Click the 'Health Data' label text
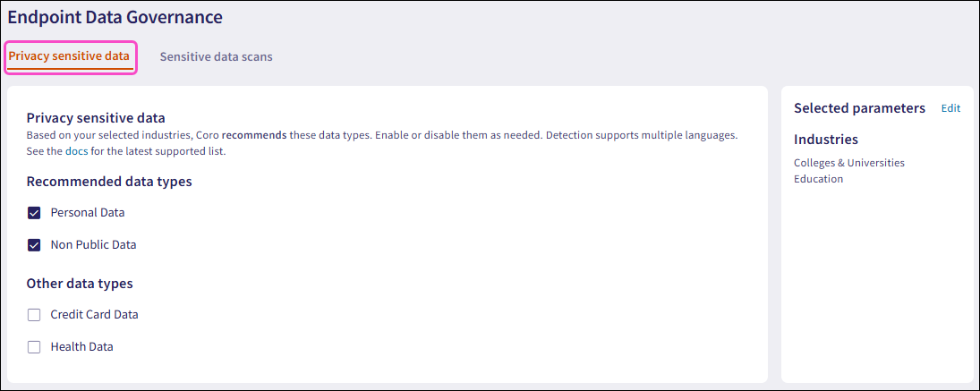This screenshot has width=980, height=391. tap(81, 347)
